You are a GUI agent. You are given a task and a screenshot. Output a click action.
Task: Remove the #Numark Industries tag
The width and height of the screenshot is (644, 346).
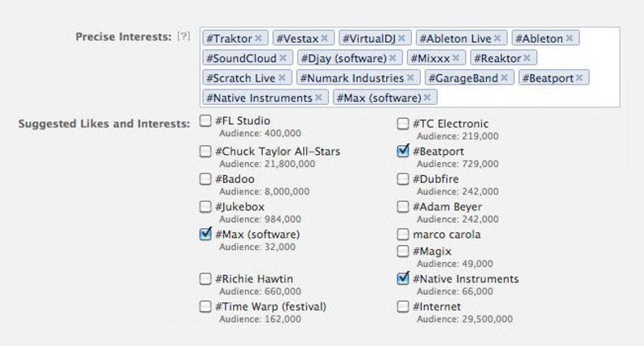click(x=410, y=78)
